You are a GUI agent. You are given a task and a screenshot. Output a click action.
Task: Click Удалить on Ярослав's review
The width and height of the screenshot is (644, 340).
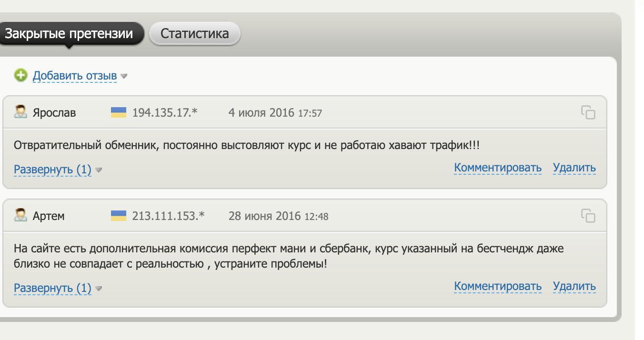point(574,168)
